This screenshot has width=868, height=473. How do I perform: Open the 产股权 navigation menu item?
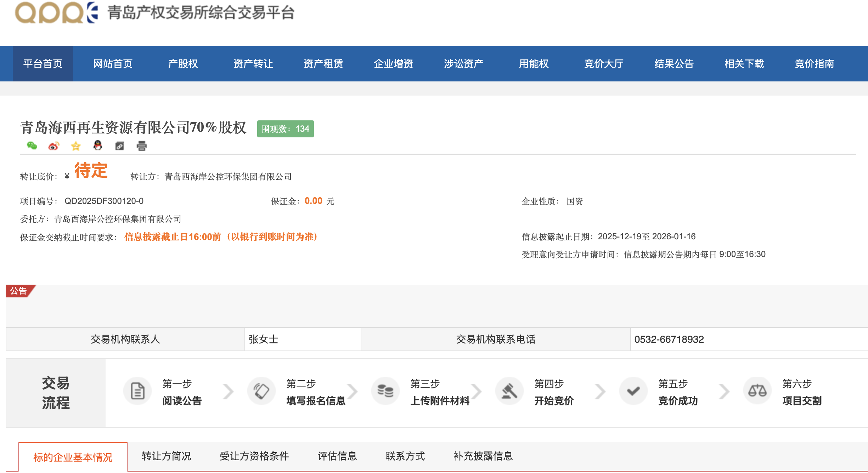click(183, 64)
